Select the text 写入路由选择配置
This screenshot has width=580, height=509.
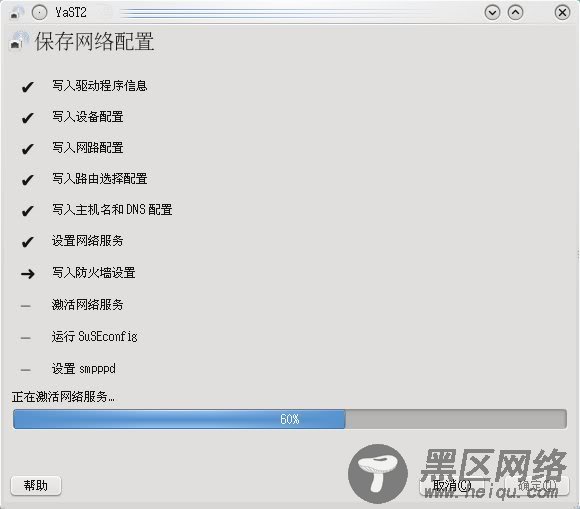pyautogui.click(x=100, y=179)
